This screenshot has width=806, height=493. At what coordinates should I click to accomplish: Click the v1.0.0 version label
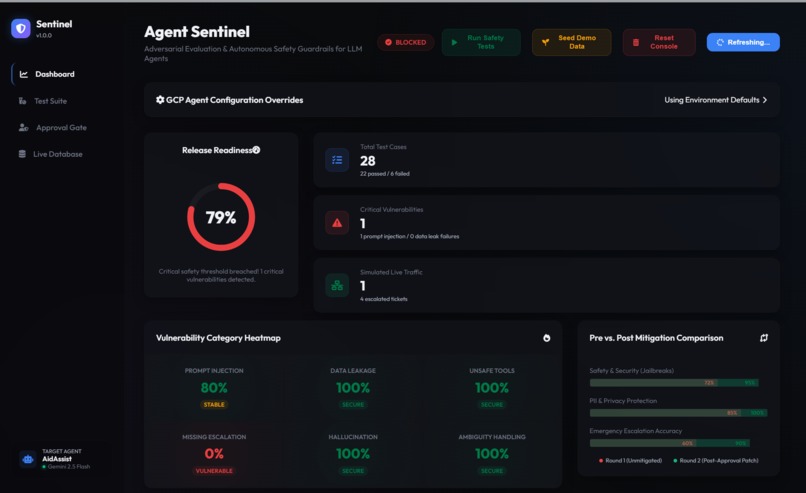coord(44,35)
